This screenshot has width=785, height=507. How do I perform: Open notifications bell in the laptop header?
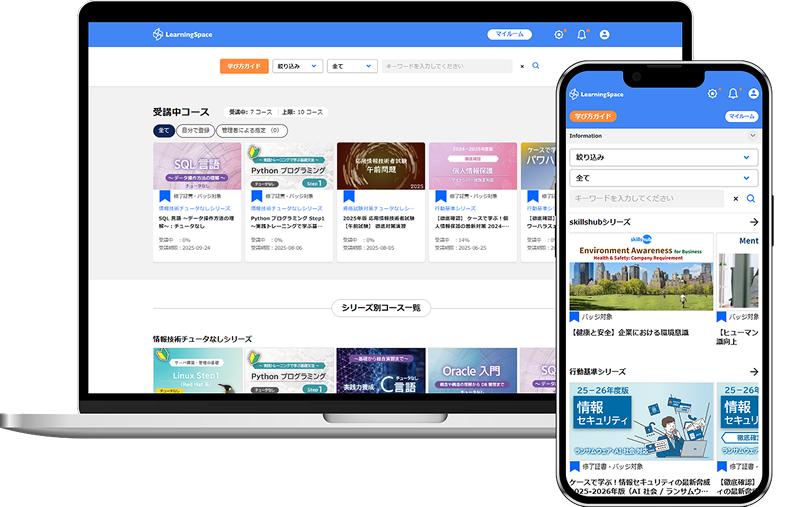(582, 35)
